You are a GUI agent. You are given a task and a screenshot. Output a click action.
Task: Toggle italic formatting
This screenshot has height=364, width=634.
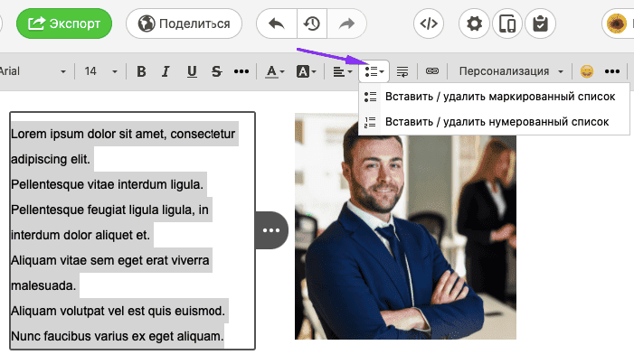(x=166, y=71)
